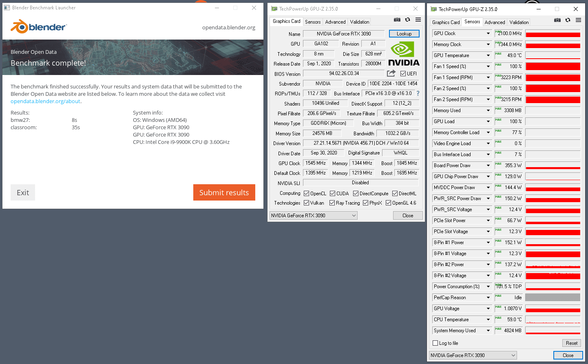The width and height of the screenshot is (588, 364).
Task: Click Close button in Graphics Card window
Action: click(x=408, y=216)
